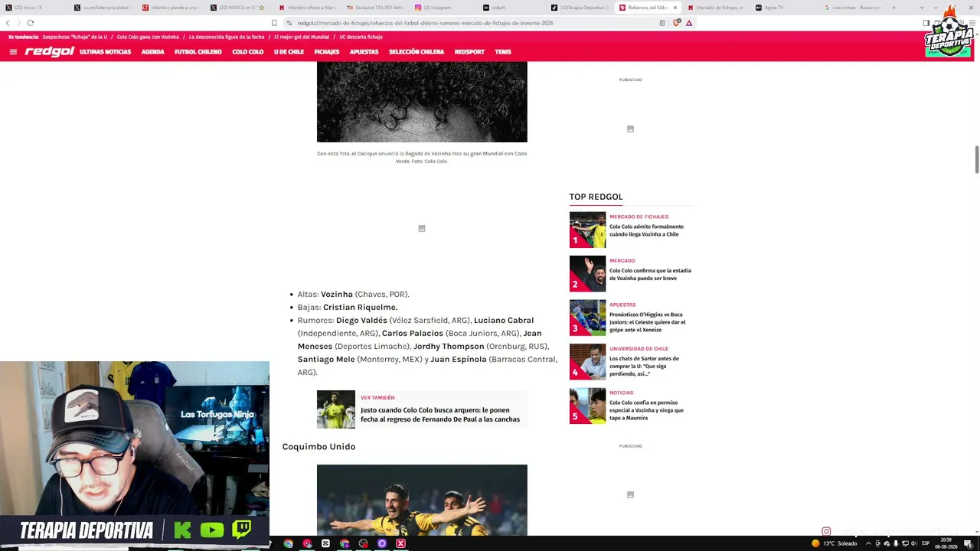Open trending link La desconocida figura de la fecha
The height and width of the screenshot is (551, 980).
(x=227, y=37)
